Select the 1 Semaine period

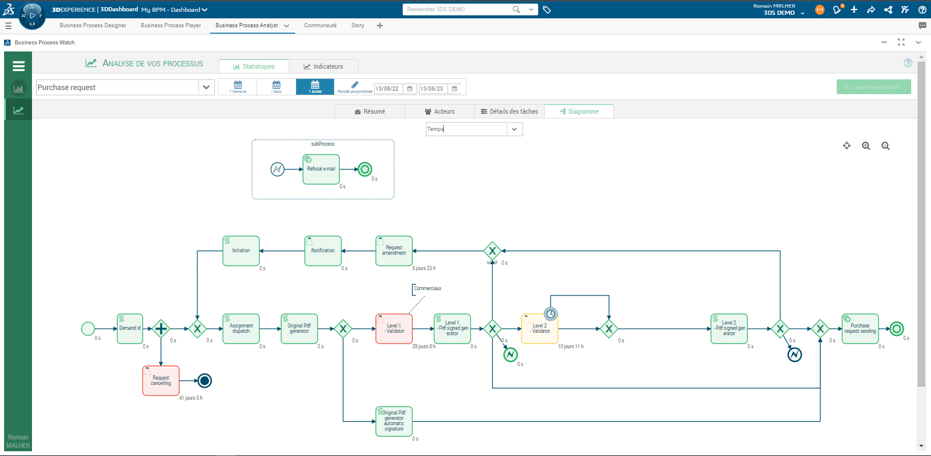pos(238,87)
